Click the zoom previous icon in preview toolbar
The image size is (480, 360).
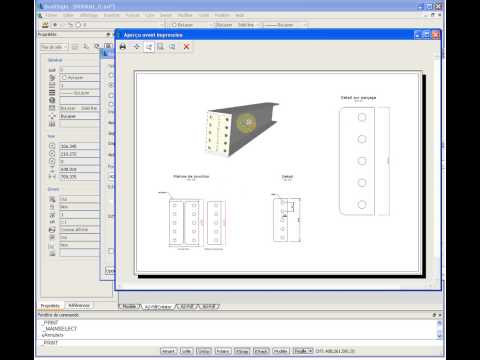tap(172, 47)
